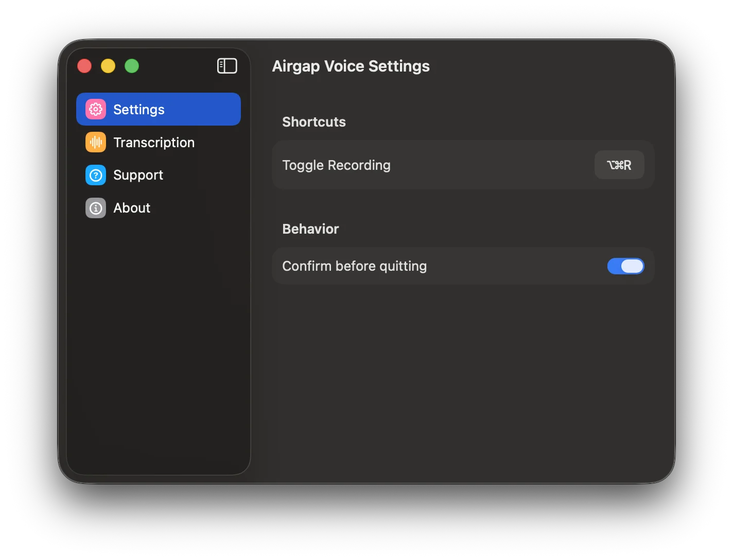Screen dimensions: 733x560
Task: Open Transcription settings from the sidebar
Action: (154, 142)
